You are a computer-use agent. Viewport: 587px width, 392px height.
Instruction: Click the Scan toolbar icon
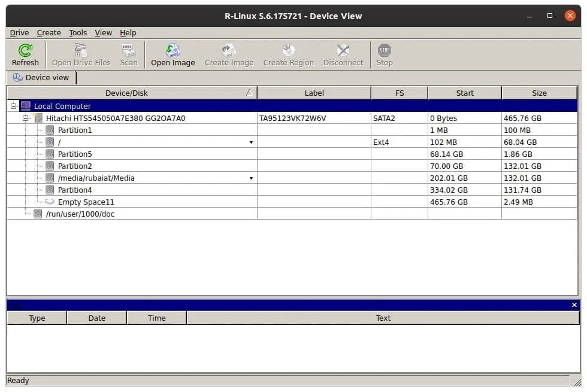[x=128, y=54]
